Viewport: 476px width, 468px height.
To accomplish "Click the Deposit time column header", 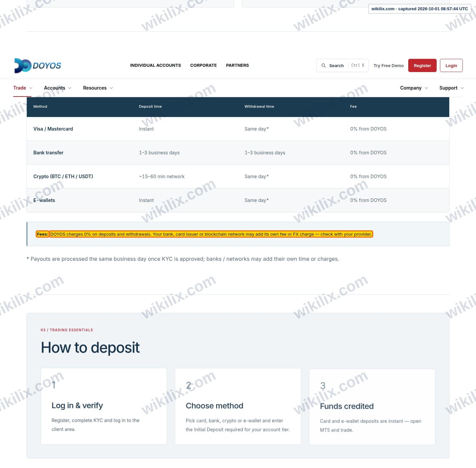I will 150,106.
